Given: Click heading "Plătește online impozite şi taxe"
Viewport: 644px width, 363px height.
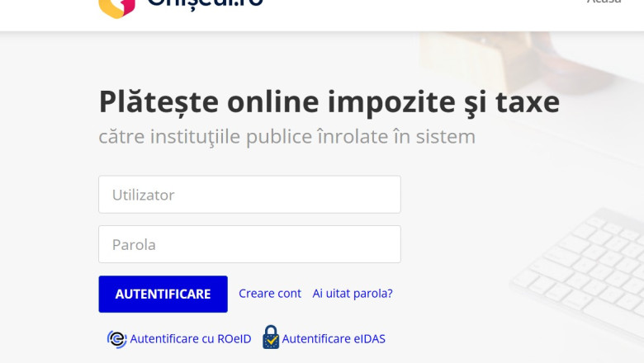Looking at the screenshot, I should pos(329,101).
